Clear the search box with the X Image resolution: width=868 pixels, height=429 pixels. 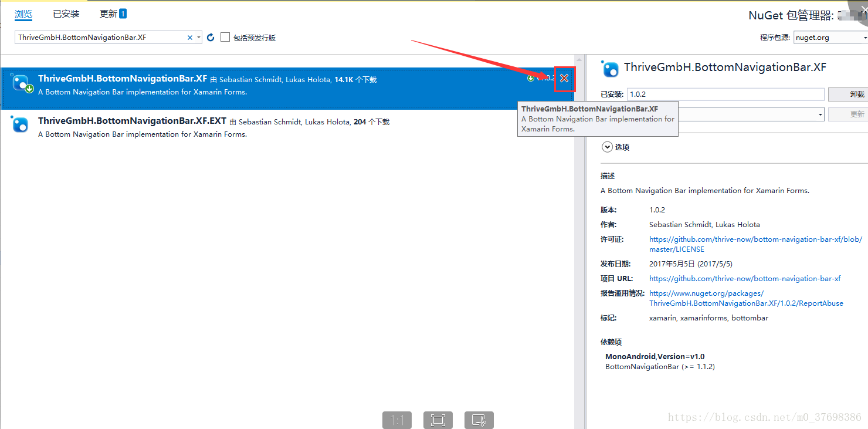click(190, 38)
